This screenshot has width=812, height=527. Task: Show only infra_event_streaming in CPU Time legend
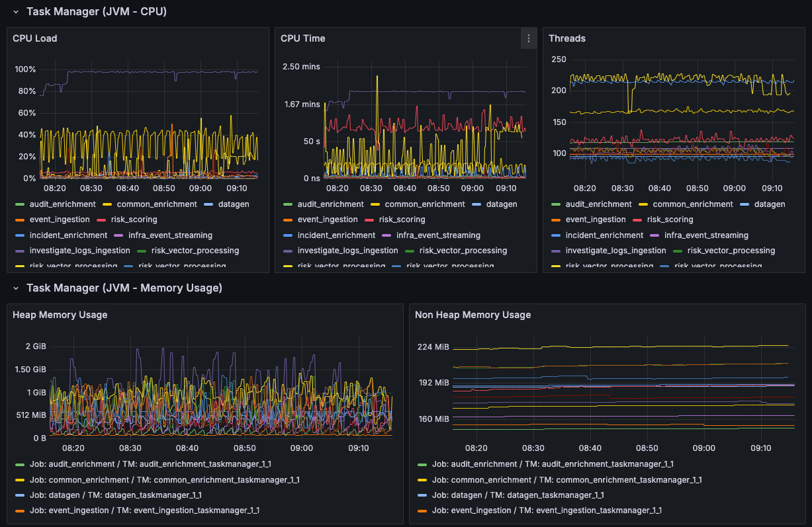[x=438, y=235]
